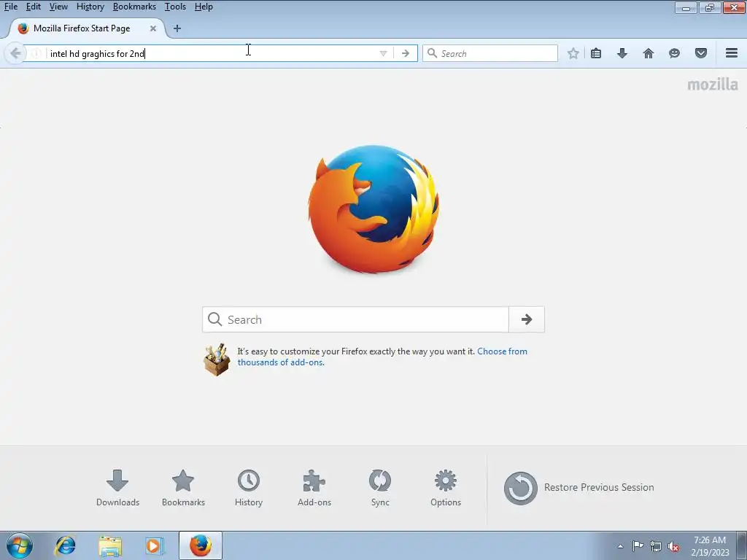The image size is (747, 560).
Task: Open the address bar history dropdown arrow
Action: [x=383, y=53]
